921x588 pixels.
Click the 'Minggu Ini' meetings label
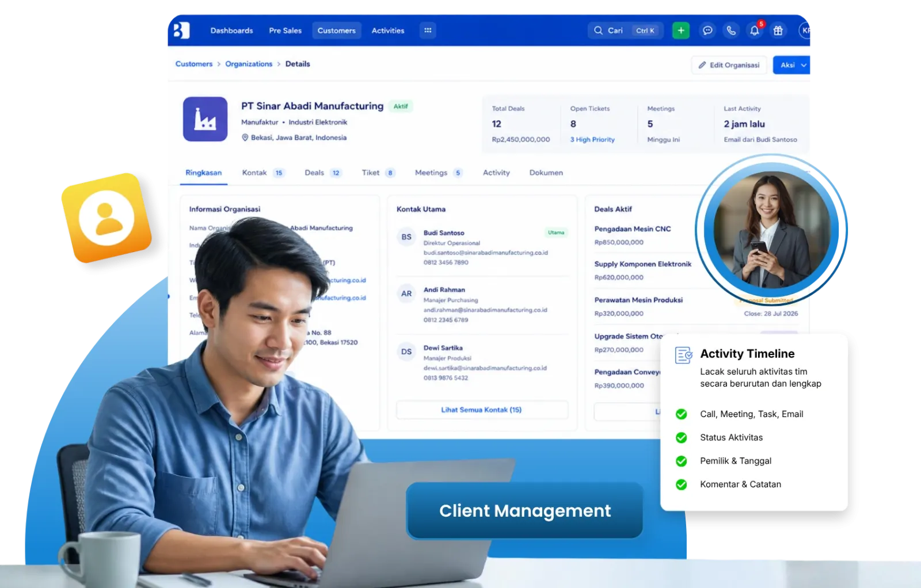[664, 139]
